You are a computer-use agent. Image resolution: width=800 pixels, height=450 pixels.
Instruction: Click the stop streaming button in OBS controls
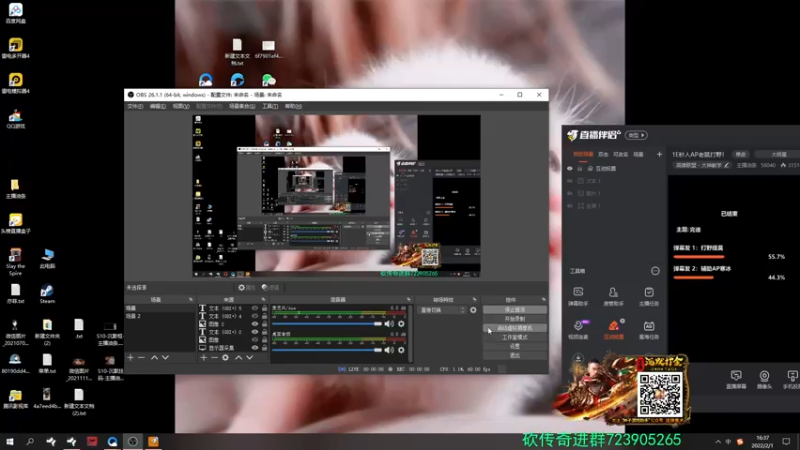[514, 310]
